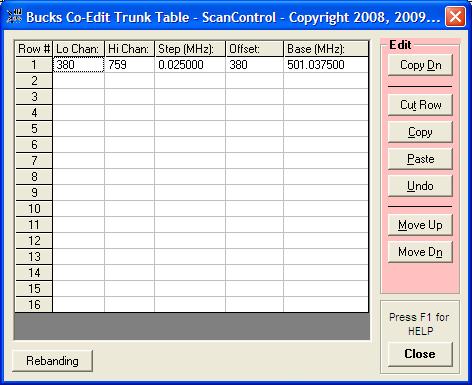This screenshot has height=385, width=472.
Task: Click the bold Close button
Action: click(420, 354)
